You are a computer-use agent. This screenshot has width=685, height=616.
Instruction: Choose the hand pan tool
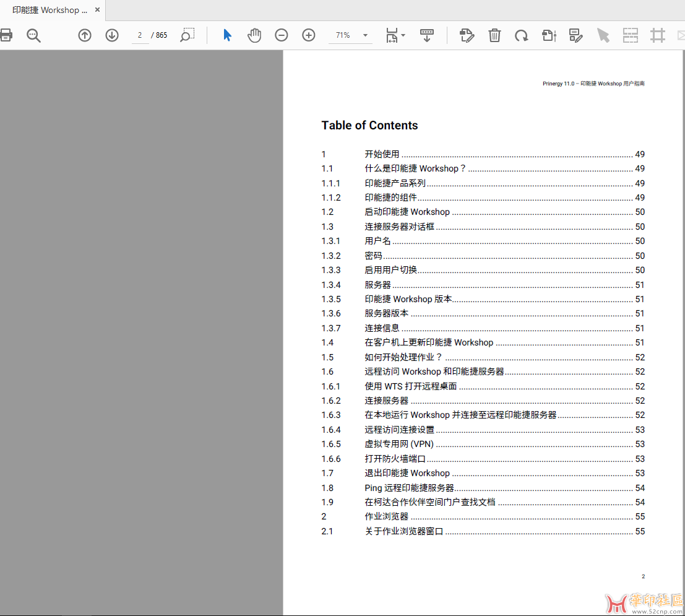point(254,35)
